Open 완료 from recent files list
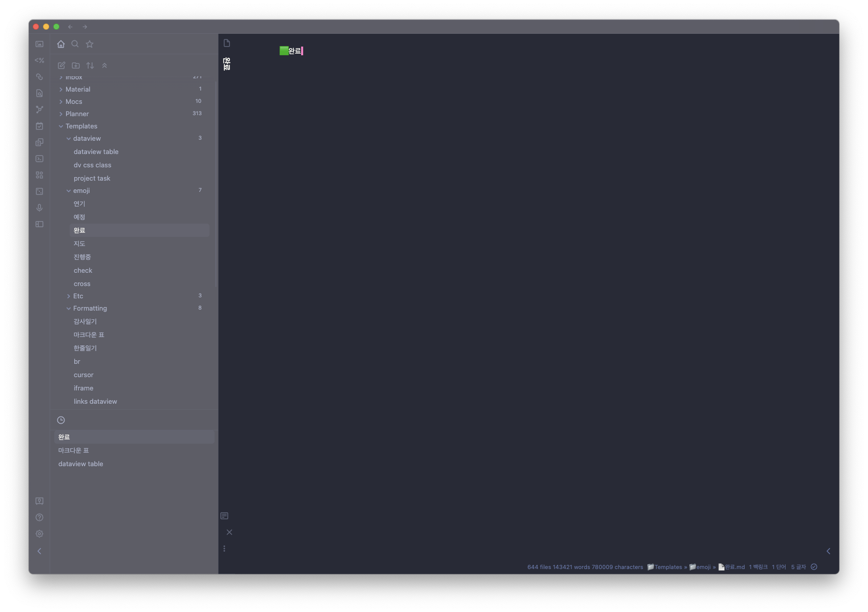 [134, 437]
